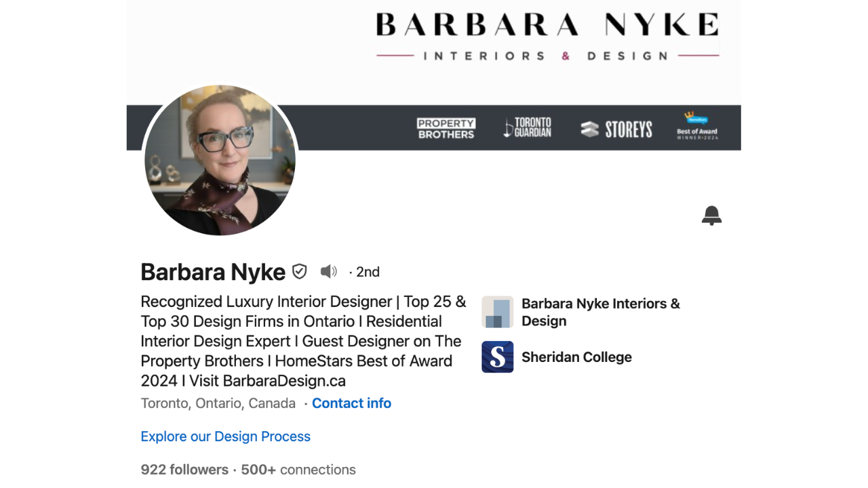
Task: View the 922 followers list
Action: pos(184,469)
